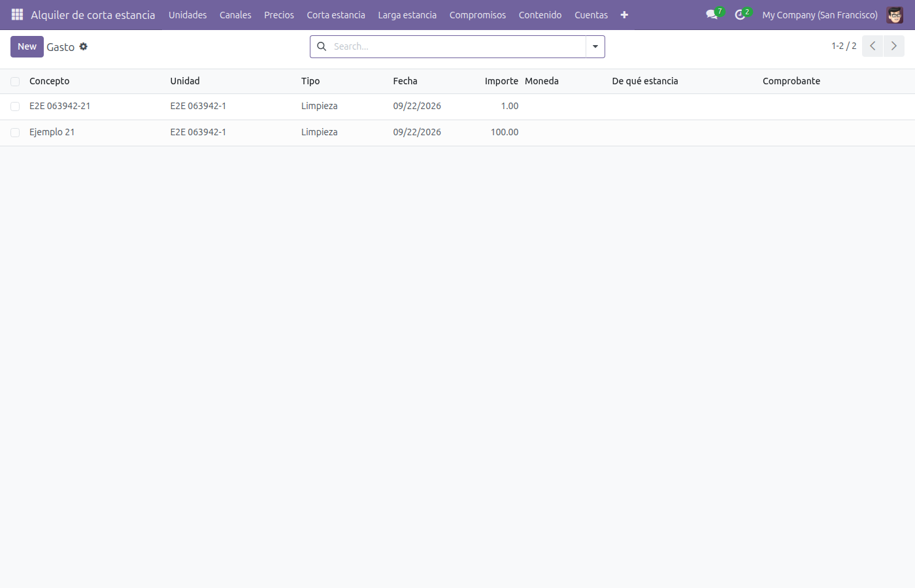The width and height of the screenshot is (915, 588).
Task: Open the Ejemplo 21 expense record
Action: pos(52,132)
